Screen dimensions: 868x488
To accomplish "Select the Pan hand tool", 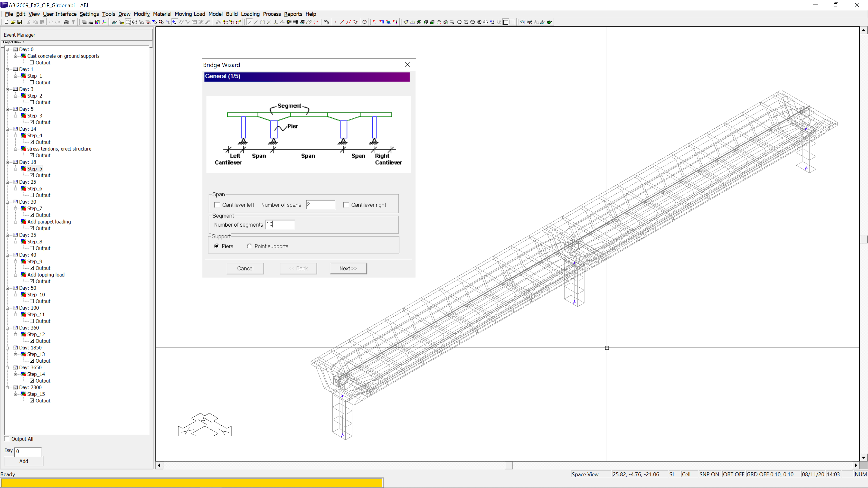I will 486,22.
